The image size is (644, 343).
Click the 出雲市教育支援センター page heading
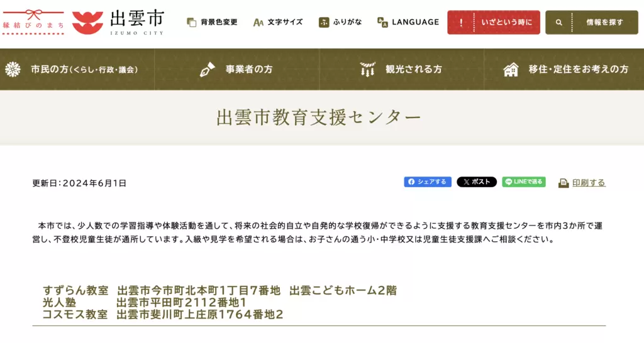click(319, 117)
